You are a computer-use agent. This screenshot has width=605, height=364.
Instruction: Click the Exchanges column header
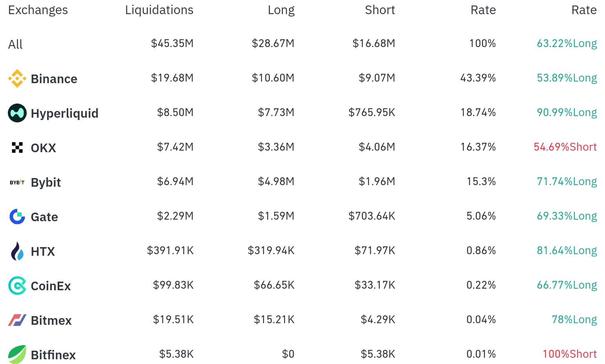tap(38, 10)
